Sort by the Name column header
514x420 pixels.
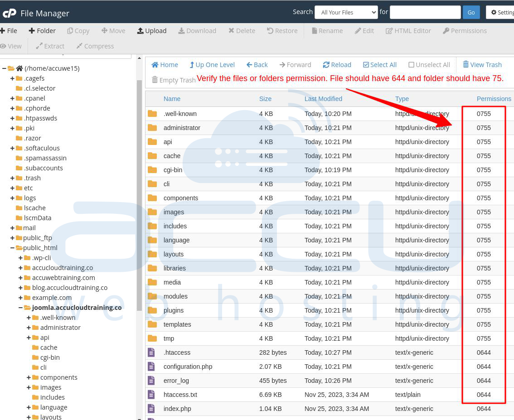point(172,99)
